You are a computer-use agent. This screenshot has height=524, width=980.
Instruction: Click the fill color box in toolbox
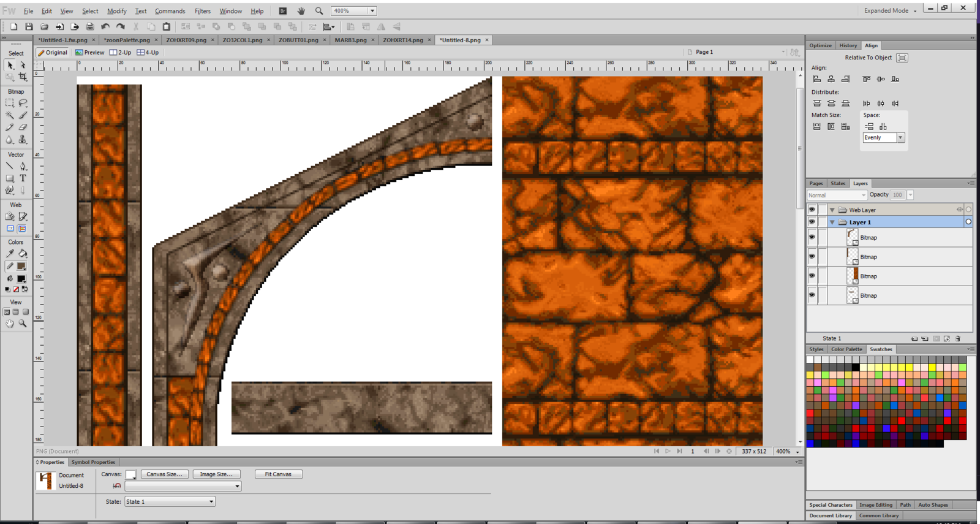21,278
